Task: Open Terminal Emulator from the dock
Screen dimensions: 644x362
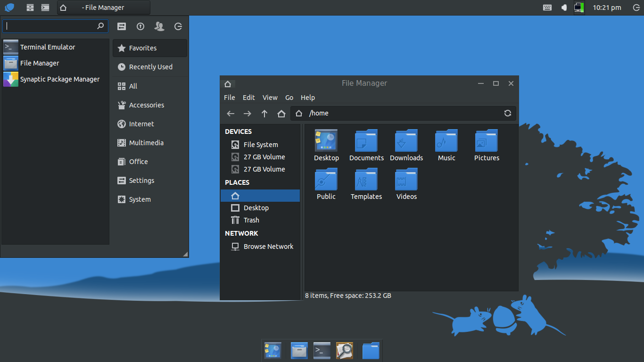Action: click(x=322, y=350)
